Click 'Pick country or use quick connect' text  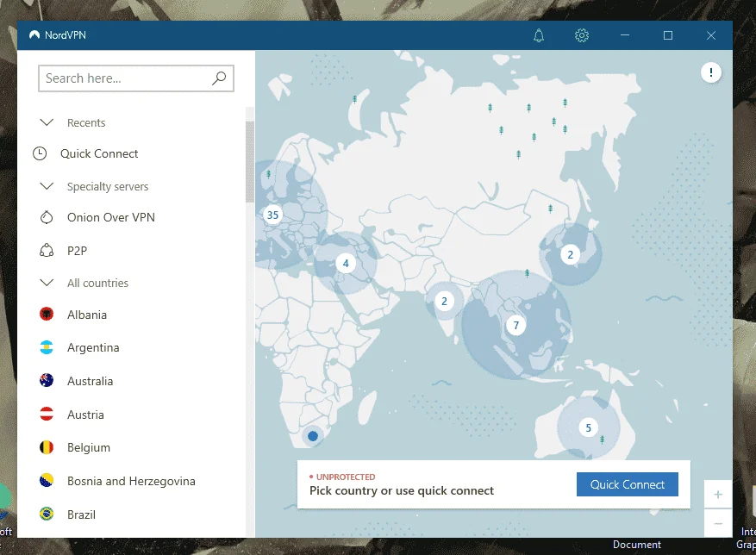pos(402,491)
